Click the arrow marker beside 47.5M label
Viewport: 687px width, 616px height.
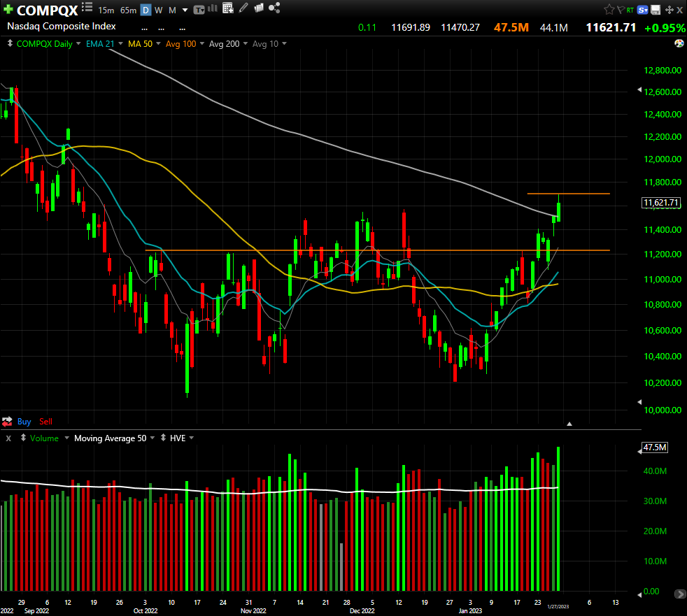pos(639,451)
